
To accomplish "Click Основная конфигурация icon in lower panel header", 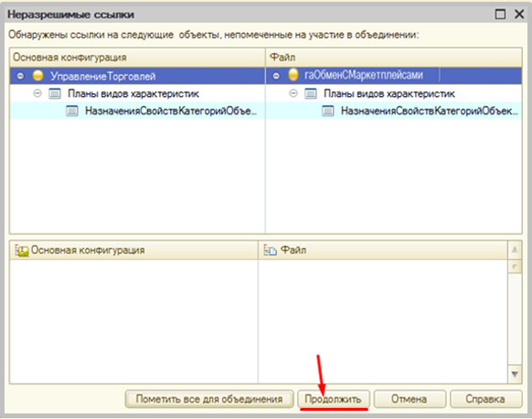I will tap(22, 251).
